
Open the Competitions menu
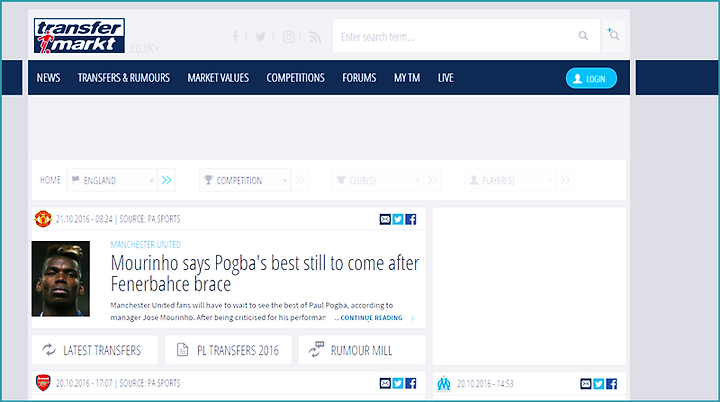pos(295,78)
